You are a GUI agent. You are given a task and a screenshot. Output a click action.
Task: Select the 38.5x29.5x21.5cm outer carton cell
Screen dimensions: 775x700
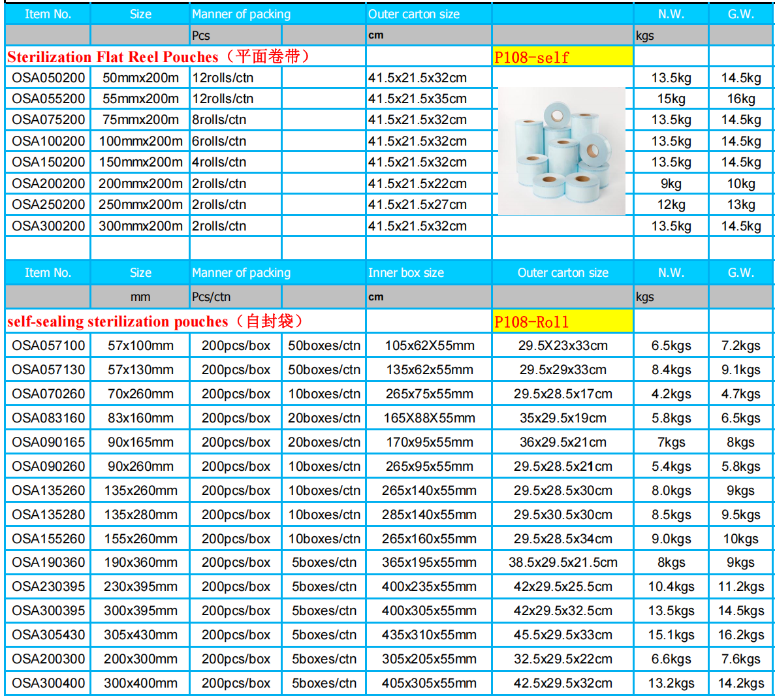(563, 562)
